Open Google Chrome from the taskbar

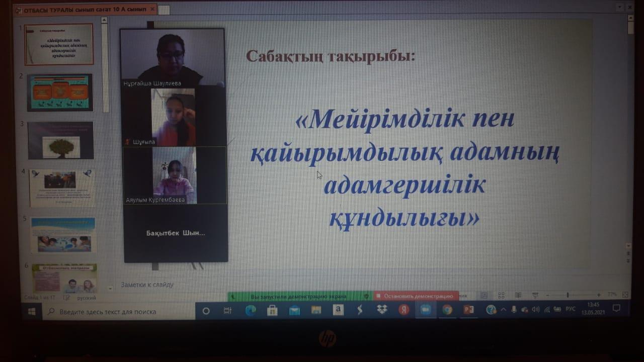pos(447,310)
